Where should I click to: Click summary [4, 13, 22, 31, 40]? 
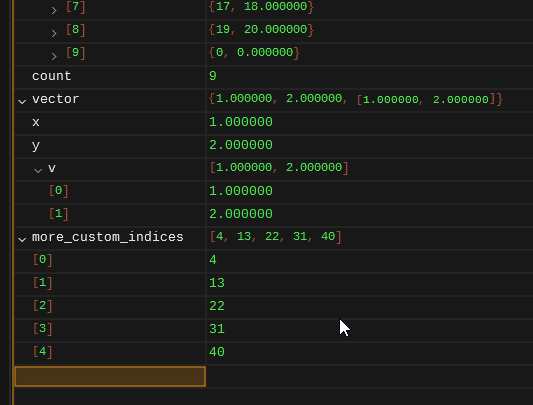pyautogui.click(x=275, y=236)
